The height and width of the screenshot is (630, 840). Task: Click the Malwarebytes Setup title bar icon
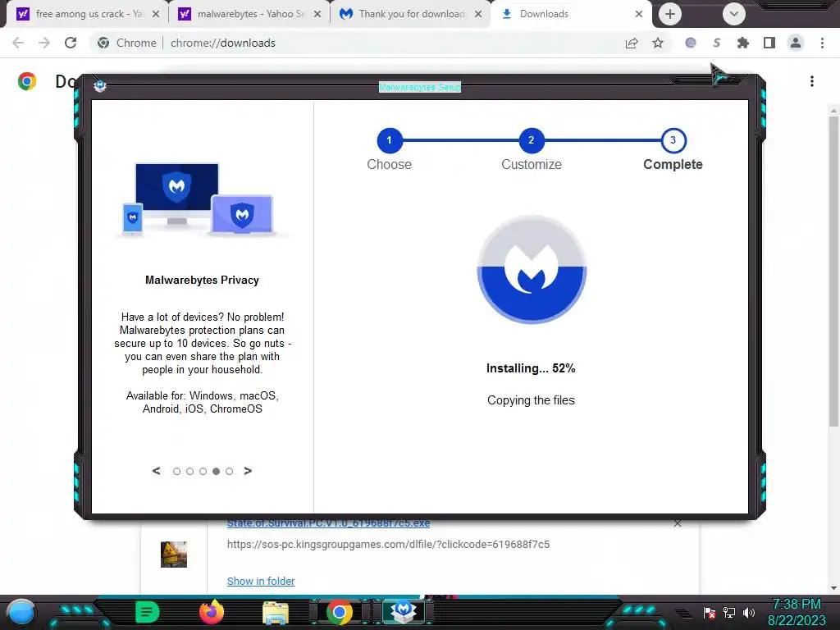99,85
